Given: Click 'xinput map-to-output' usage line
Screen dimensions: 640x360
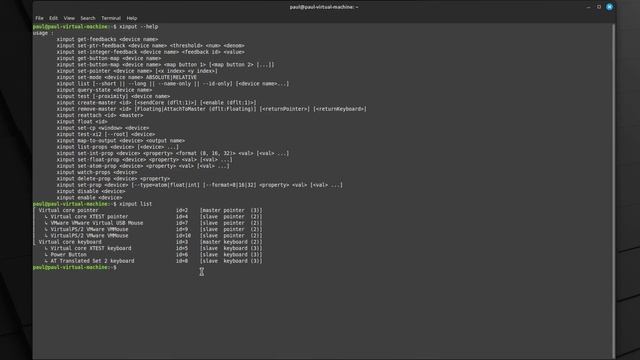Looking at the screenshot, I should click(121, 140).
